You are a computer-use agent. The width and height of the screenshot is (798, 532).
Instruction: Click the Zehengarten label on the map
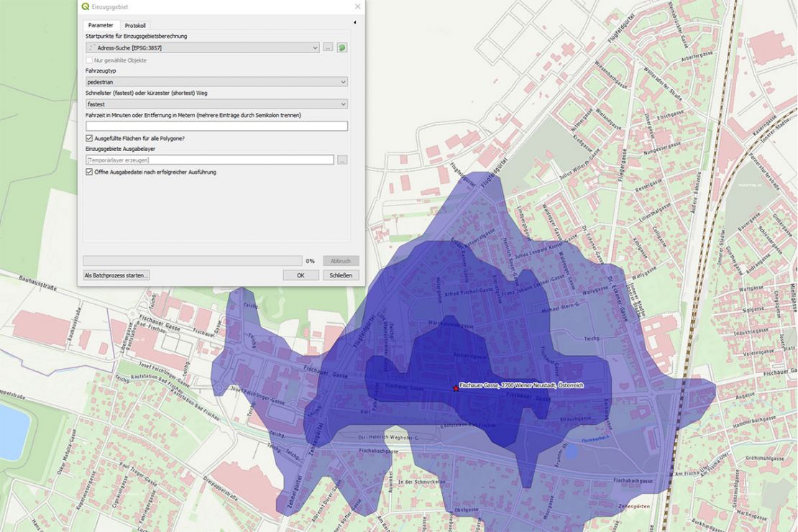(x=633, y=507)
